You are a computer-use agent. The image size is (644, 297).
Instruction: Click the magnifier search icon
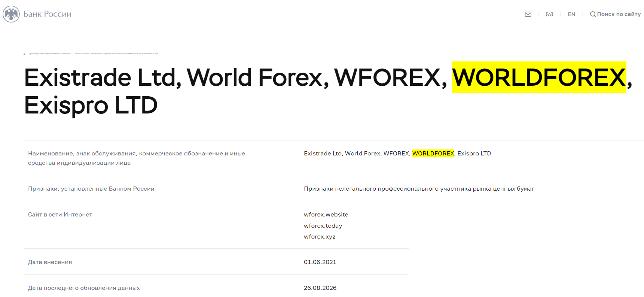point(593,14)
